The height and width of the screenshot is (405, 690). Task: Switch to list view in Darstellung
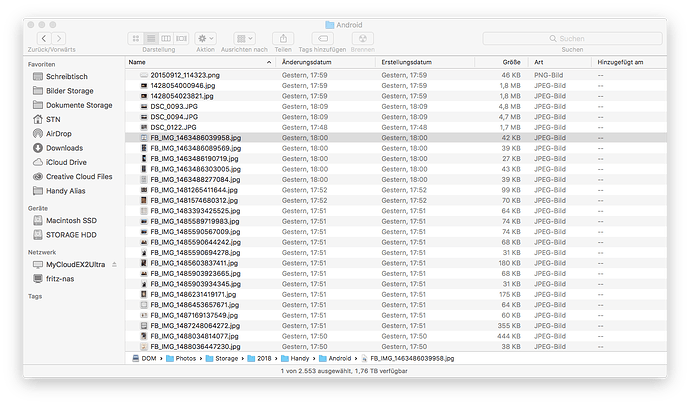tap(151, 38)
